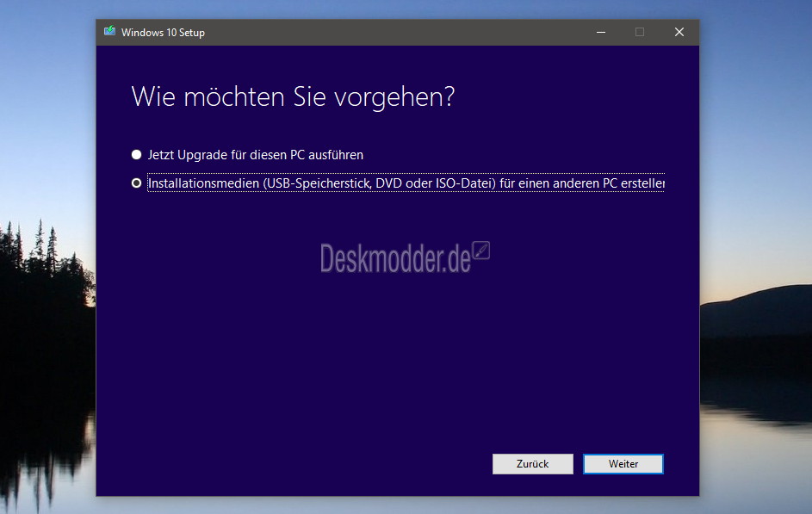Minimize the Windows 10 Setup window
The height and width of the screenshot is (514, 812).
tap(601, 32)
